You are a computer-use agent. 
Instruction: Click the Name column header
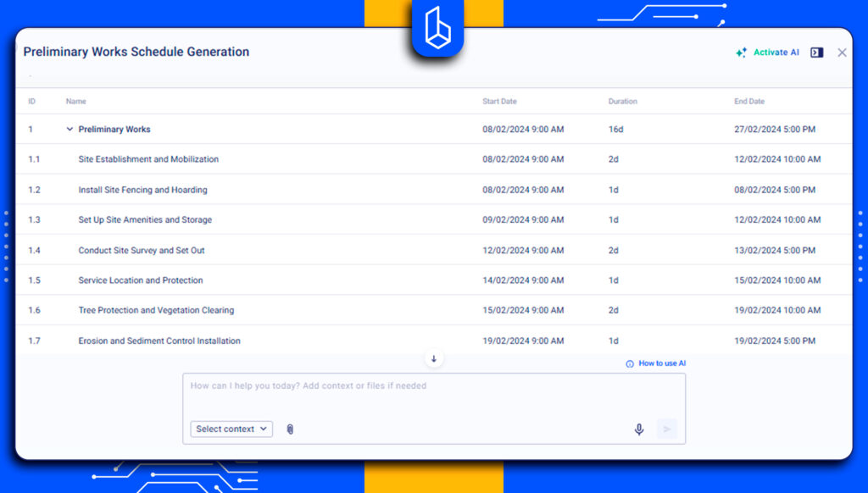click(75, 102)
